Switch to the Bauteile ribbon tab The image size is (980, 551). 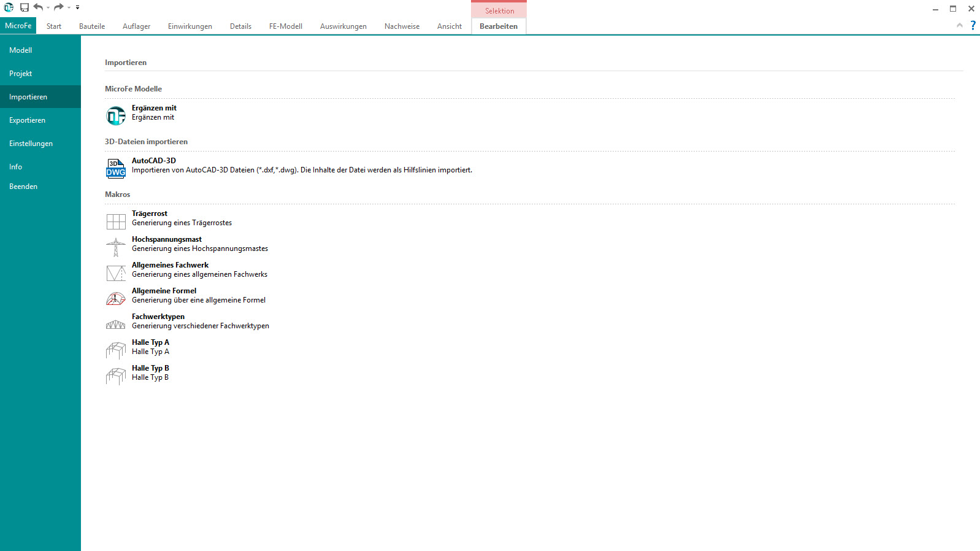[92, 26]
